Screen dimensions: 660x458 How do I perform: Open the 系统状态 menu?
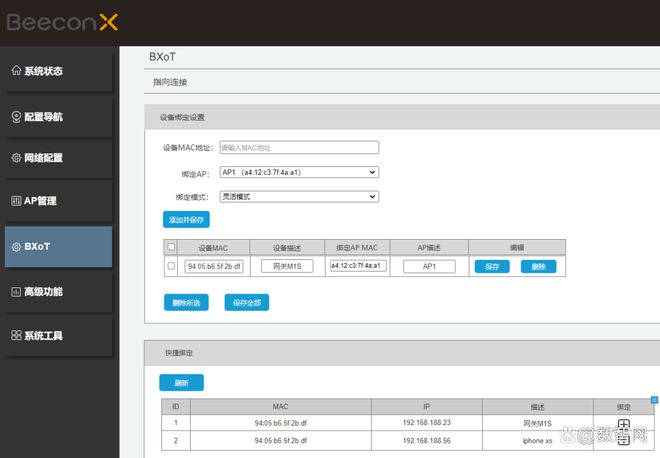[59, 71]
